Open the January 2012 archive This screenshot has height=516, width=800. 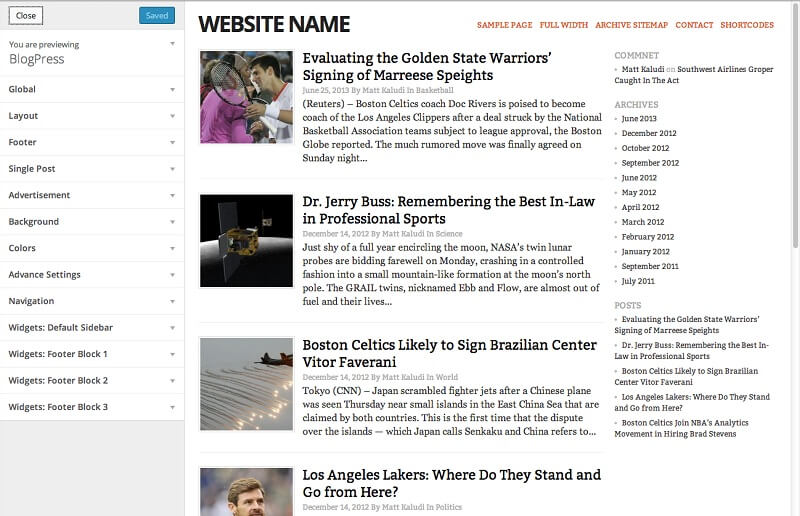(x=645, y=252)
